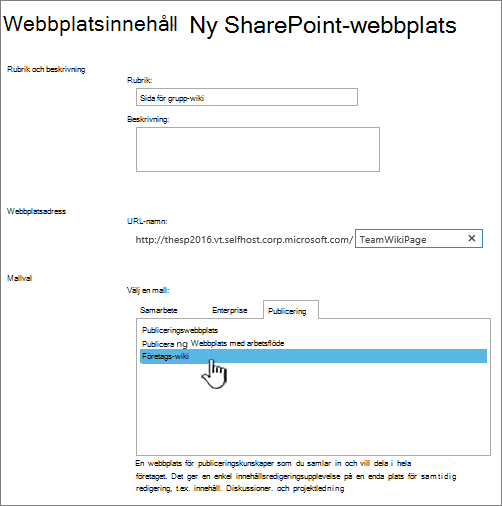
Task: Select Publicering Webbplats med arbetsflöde template
Action: (x=213, y=343)
